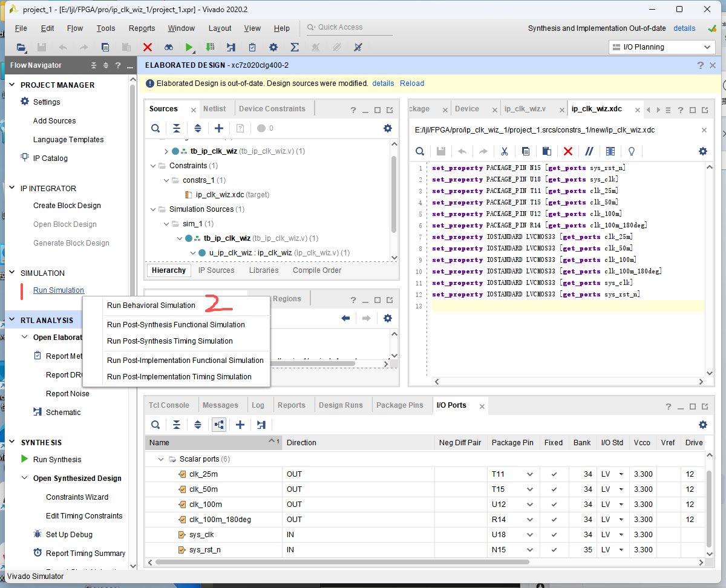Switch to Tcl Console tab
This screenshot has width=726, height=588.
[x=169, y=405]
